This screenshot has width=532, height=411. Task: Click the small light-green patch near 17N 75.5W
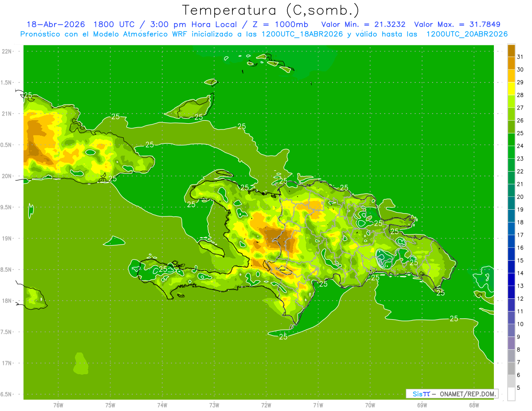tap(80, 364)
